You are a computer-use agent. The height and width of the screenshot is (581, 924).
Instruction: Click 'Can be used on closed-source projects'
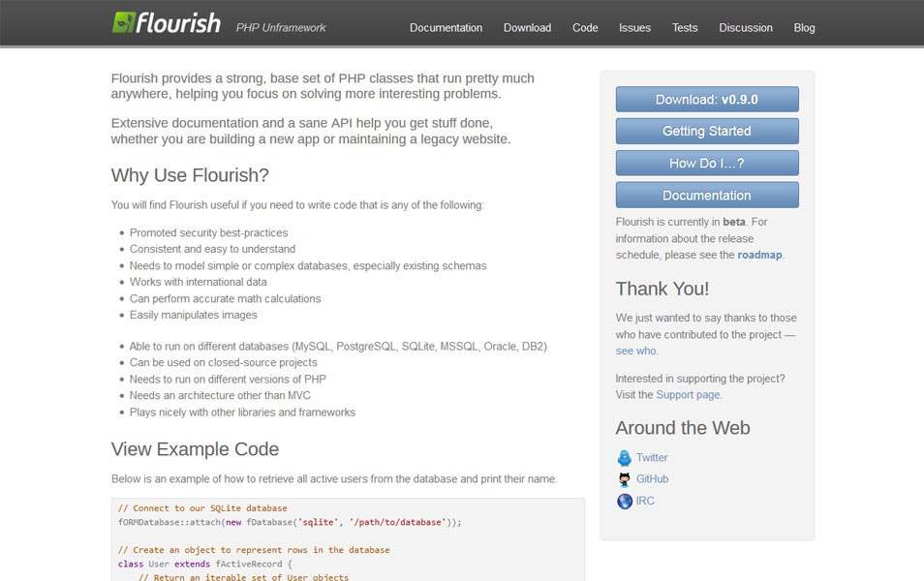coord(224,362)
